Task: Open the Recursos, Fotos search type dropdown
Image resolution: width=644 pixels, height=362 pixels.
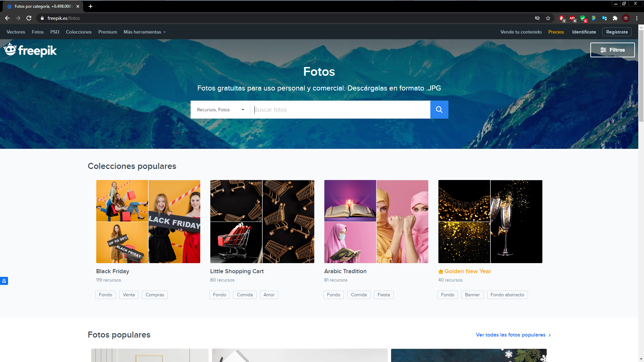Action: (220, 110)
